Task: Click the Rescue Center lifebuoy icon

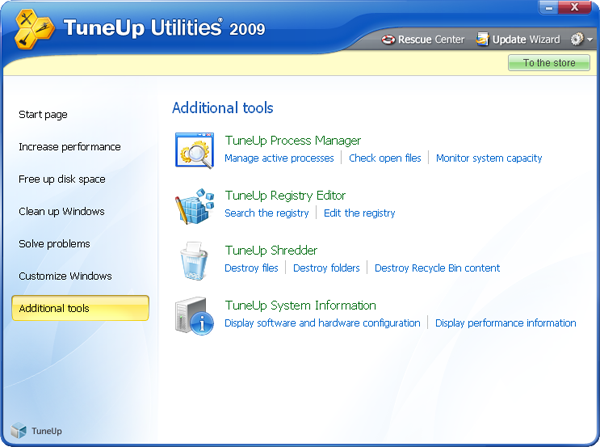Action: [x=388, y=39]
